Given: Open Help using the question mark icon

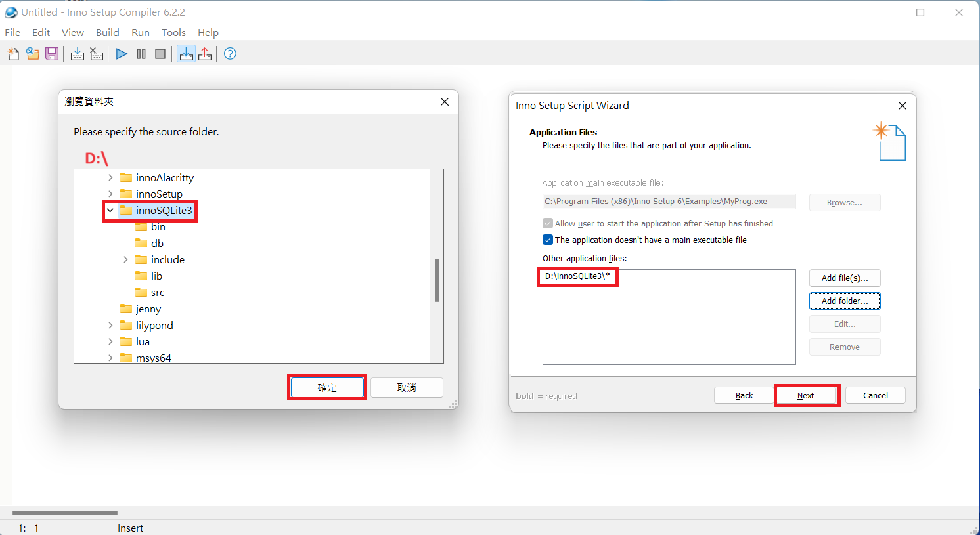Looking at the screenshot, I should [x=229, y=54].
